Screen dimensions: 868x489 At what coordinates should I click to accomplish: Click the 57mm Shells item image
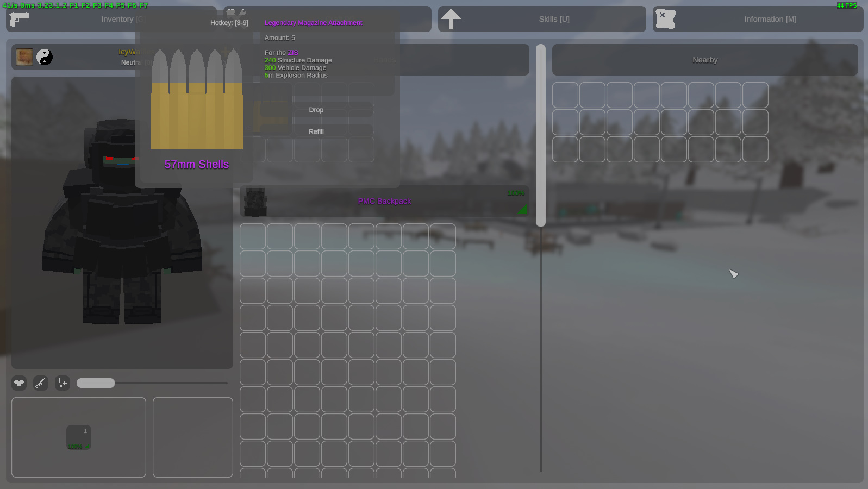coord(197,98)
